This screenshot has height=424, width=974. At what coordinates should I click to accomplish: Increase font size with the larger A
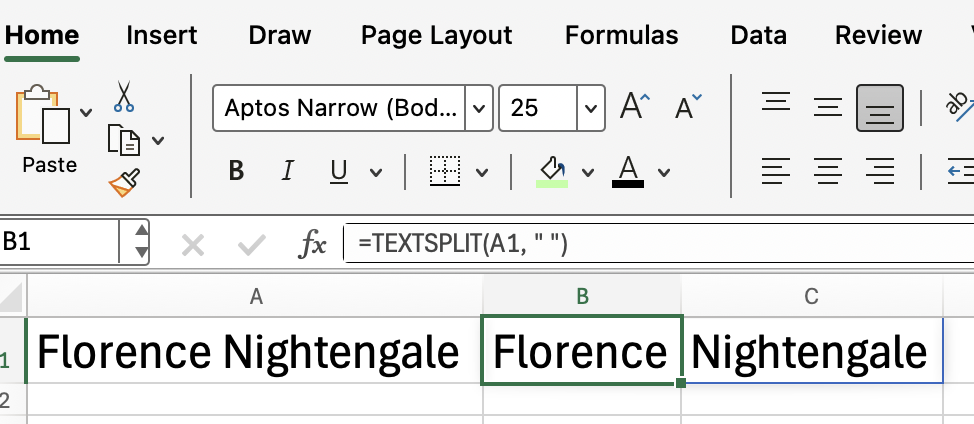coord(635,106)
